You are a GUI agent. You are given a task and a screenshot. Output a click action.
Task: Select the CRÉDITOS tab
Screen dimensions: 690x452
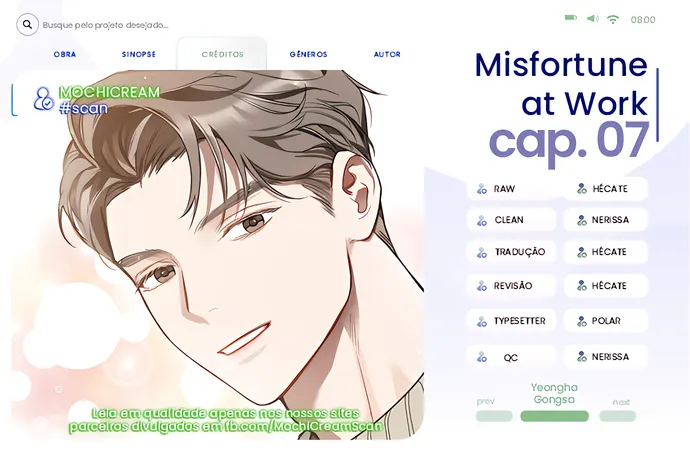pyautogui.click(x=222, y=54)
